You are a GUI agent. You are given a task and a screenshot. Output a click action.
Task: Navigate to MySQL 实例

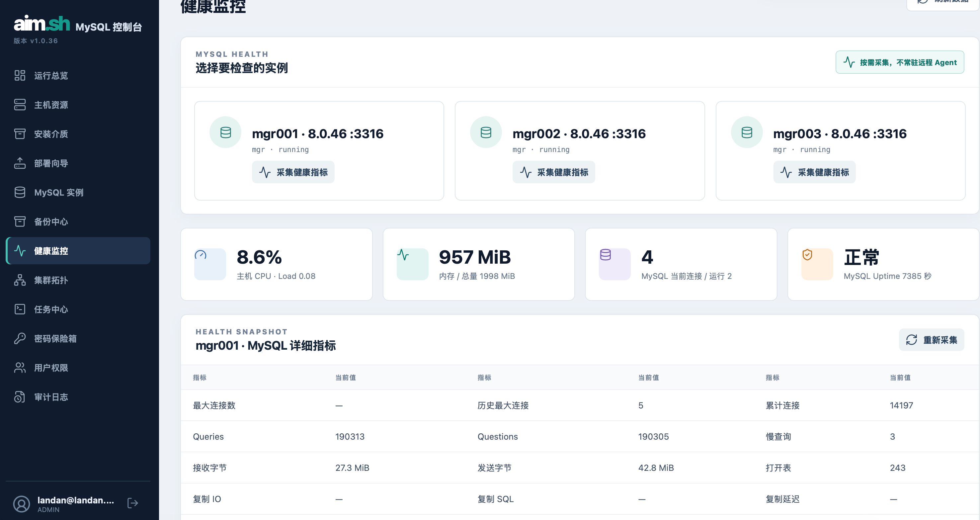(x=78, y=193)
